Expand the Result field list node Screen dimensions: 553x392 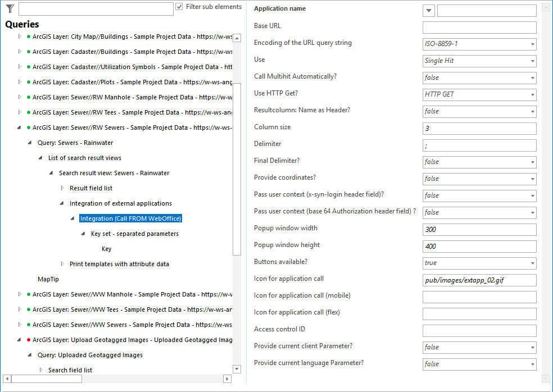tap(61, 188)
